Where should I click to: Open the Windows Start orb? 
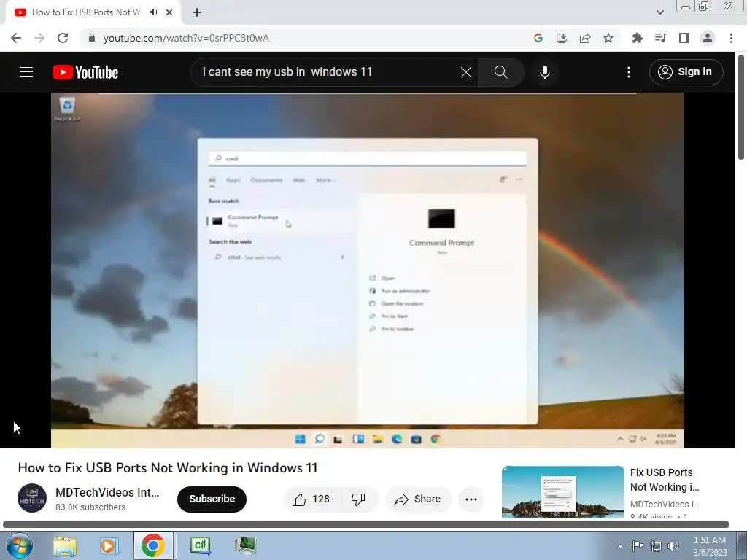(20, 545)
